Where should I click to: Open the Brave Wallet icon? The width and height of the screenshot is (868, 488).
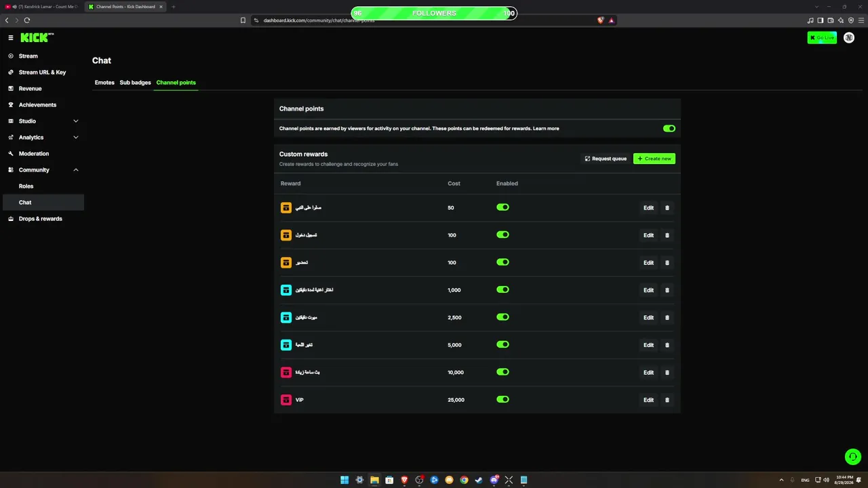point(831,20)
